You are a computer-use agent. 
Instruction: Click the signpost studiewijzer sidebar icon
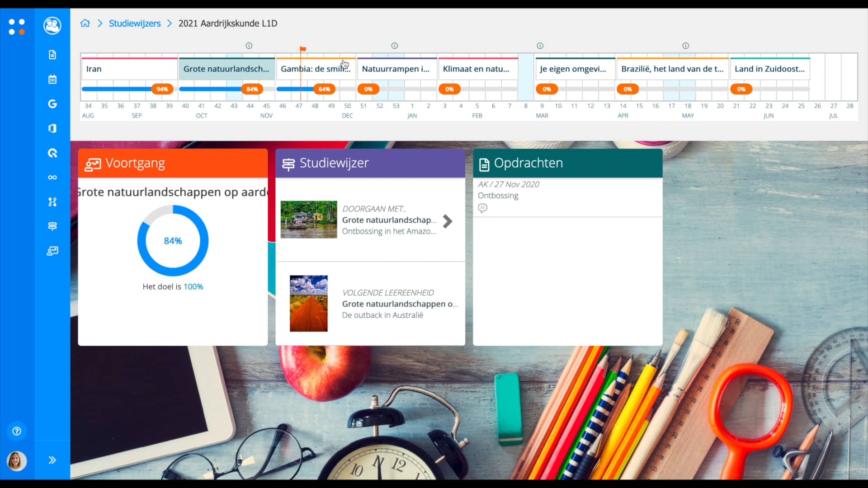point(52,226)
